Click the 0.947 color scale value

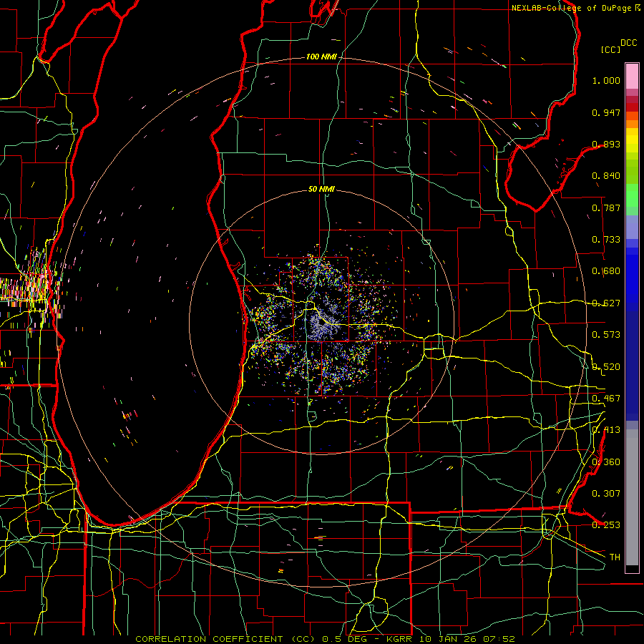(x=606, y=112)
